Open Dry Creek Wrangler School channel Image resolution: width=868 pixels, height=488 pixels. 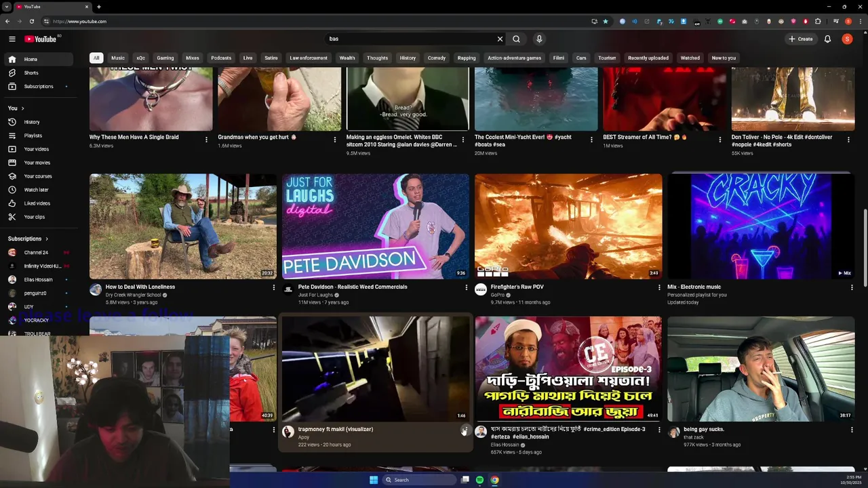[134, 295]
